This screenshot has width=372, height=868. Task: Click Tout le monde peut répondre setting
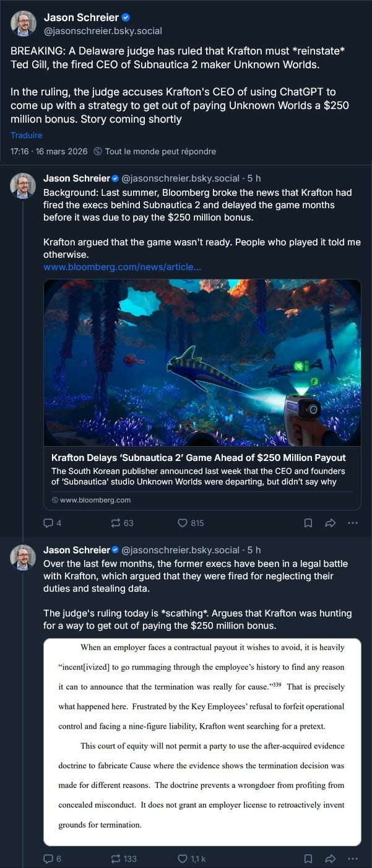160,151
